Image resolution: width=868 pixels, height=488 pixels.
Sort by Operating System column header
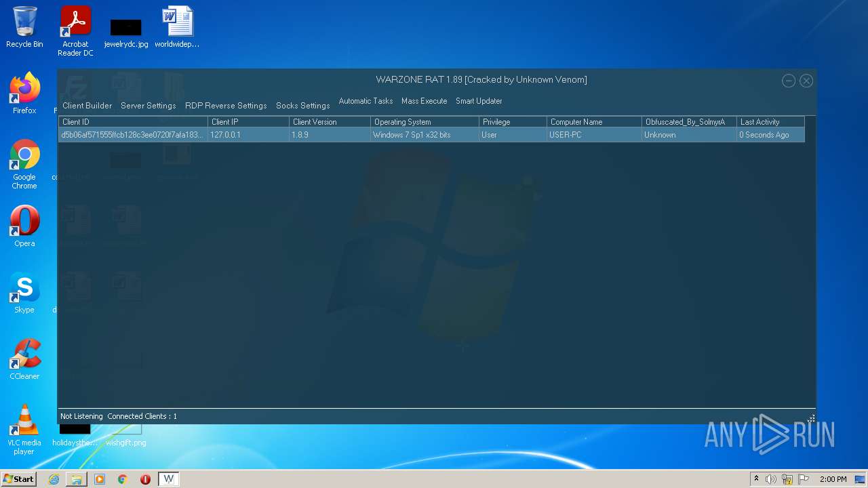tap(425, 122)
